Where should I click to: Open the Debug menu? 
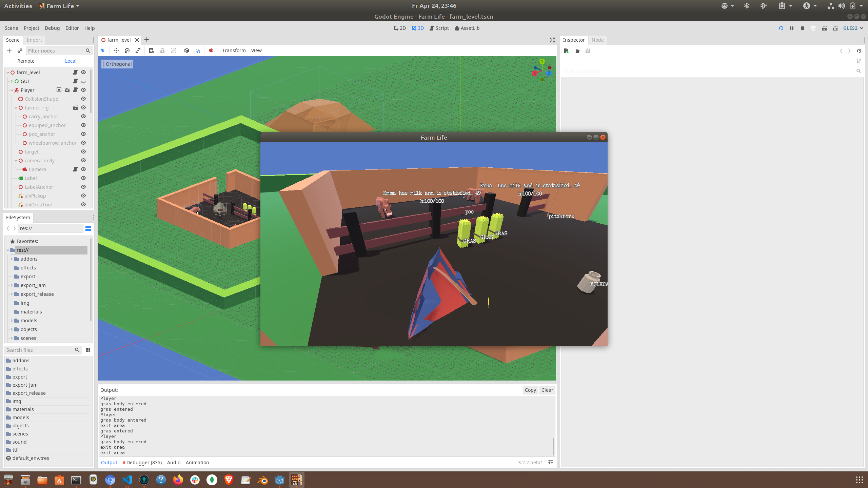coord(52,28)
